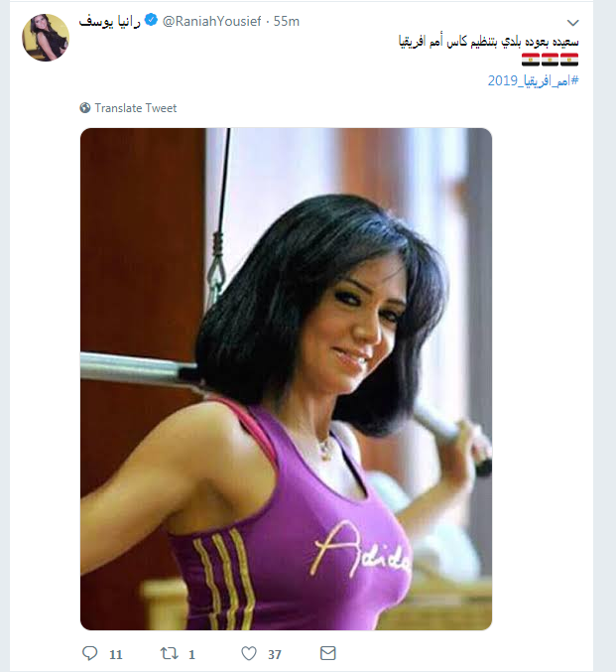Image resolution: width=616 pixels, height=672 pixels.
Task: Enlarge the attached photo in the tweet
Action: [286, 379]
